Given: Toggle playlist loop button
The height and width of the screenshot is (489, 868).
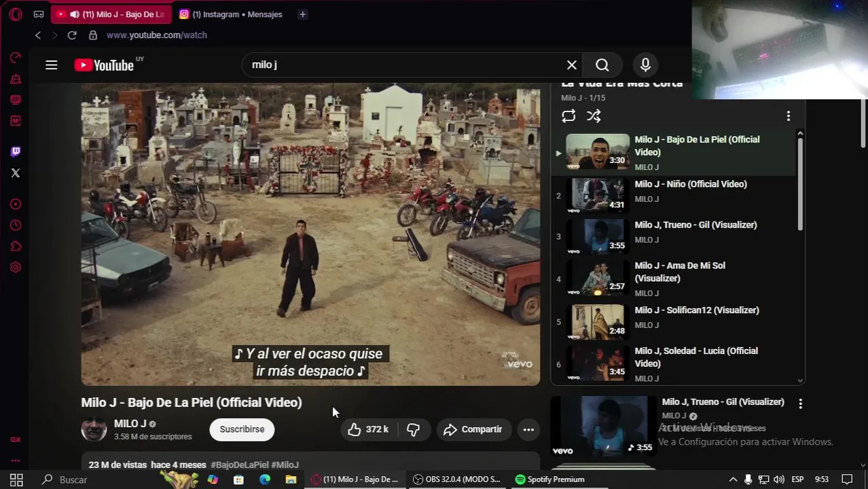Looking at the screenshot, I should tap(568, 116).
